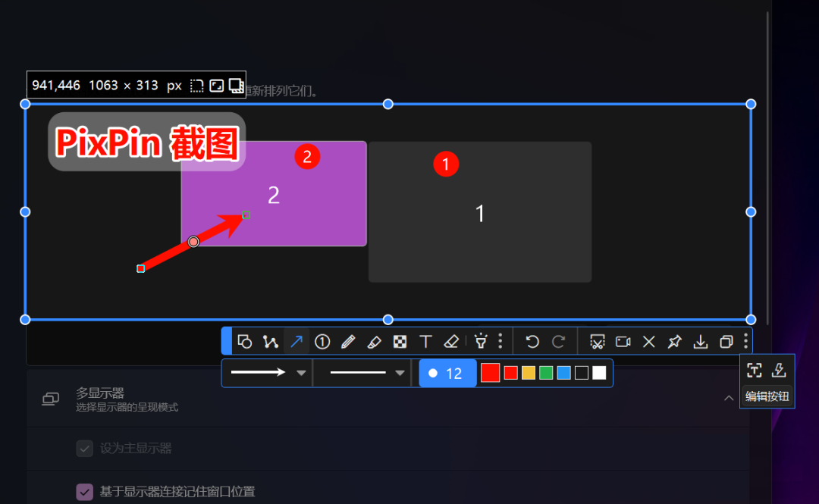The height and width of the screenshot is (504, 819).
Task: Collapse the 多显示器 section
Action: (728, 399)
